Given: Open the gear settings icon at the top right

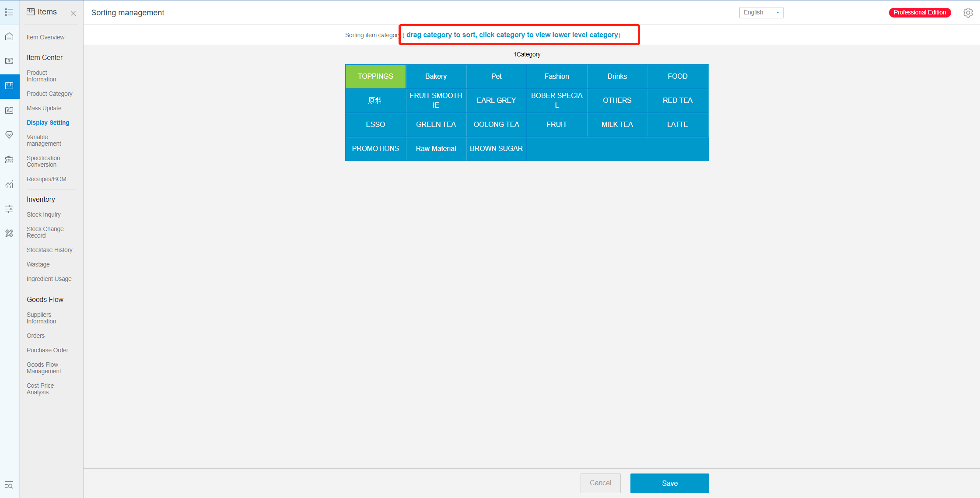Looking at the screenshot, I should [x=968, y=13].
